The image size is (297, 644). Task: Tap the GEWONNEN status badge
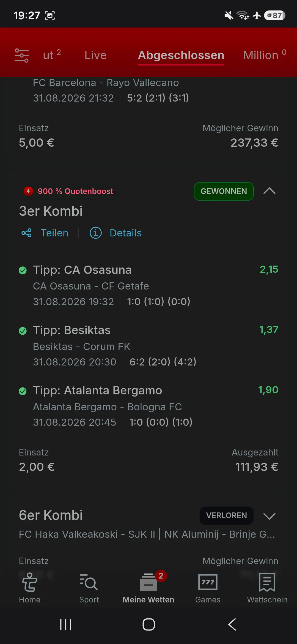224,191
